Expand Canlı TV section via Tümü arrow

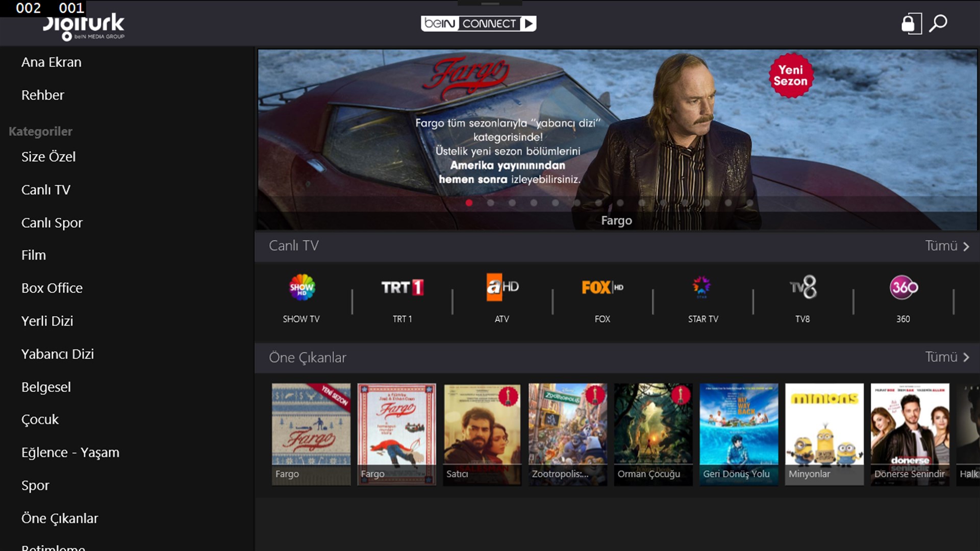click(947, 246)
